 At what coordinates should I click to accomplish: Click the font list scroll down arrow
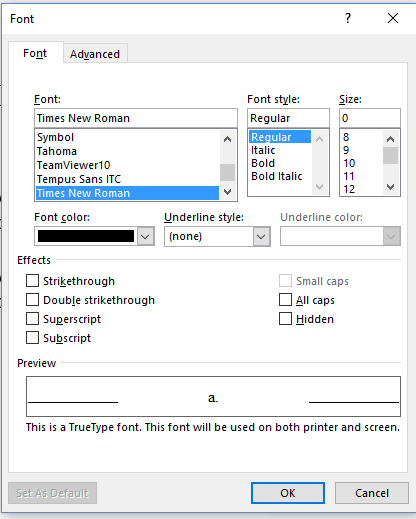point(228,192)
